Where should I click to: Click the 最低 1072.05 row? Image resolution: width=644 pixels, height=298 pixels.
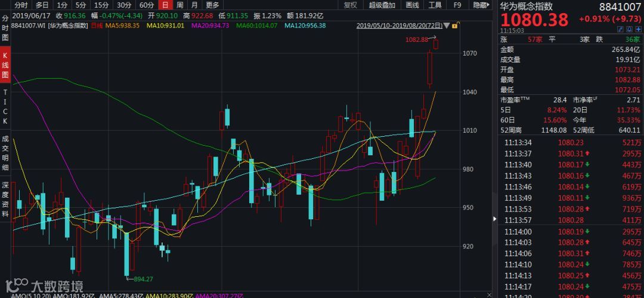click(570, 90)
